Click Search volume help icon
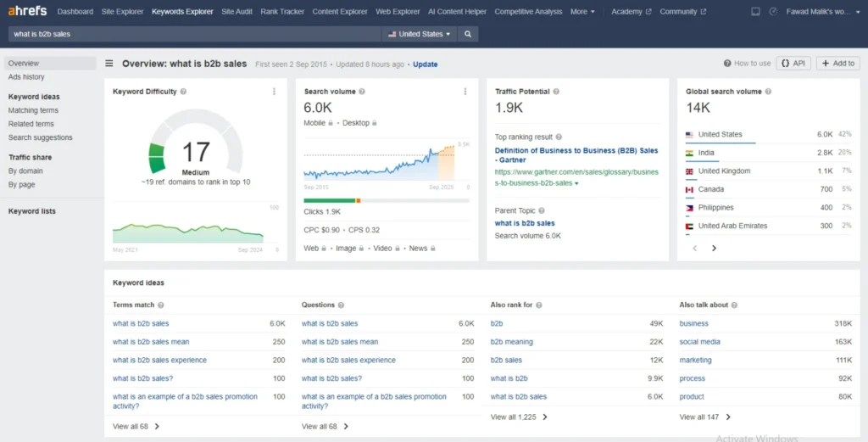The height and width of the screenshot is (442, 868). [x=362, y=92]
